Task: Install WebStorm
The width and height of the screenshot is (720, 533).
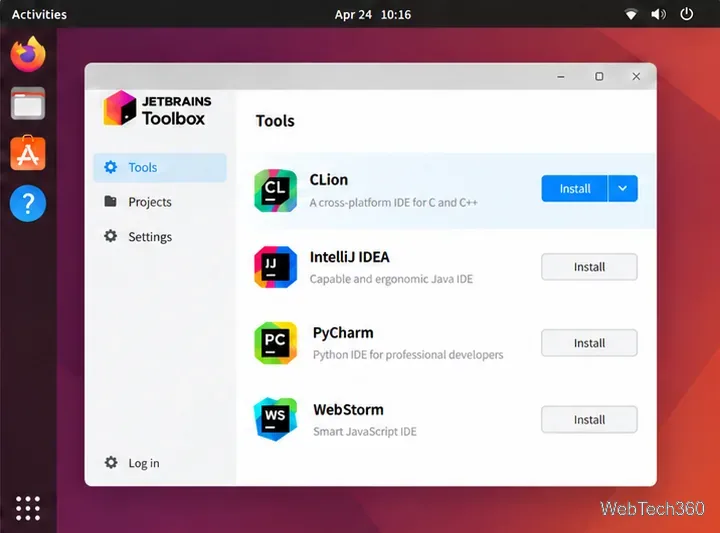Action: coord(589,420)
